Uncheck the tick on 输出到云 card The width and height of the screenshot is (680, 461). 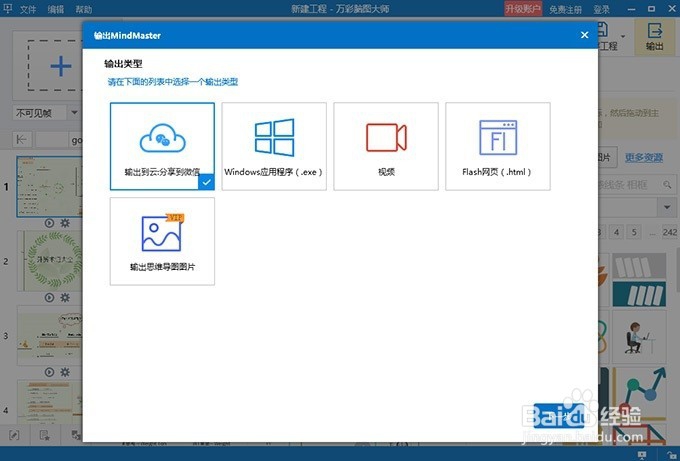tap(207, 182)
